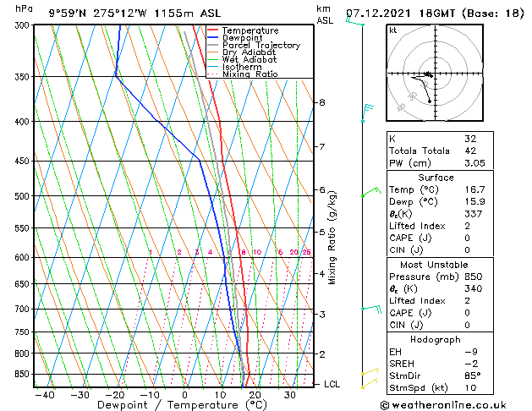The image size is (532, 411).
Task: Click the 'km ASL' altitude axis label
Action: click(x=325, y=14)
